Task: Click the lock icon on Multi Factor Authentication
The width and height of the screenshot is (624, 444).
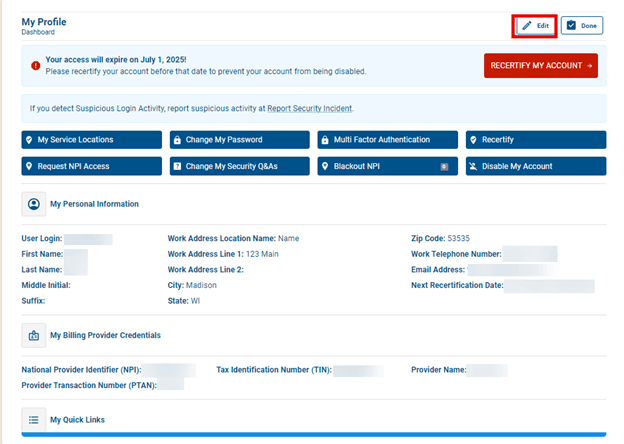Action: click(325, 140)
